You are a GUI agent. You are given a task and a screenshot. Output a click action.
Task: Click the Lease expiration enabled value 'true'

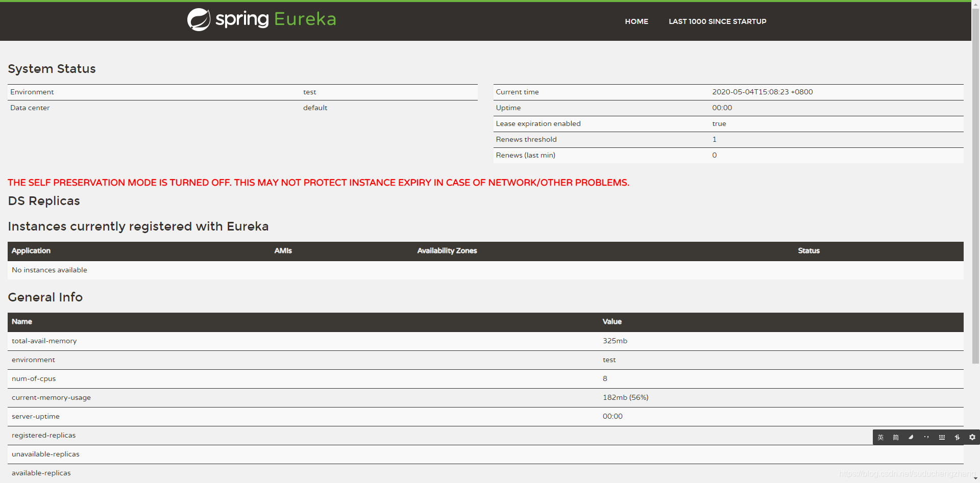click(x=719, y=123)
